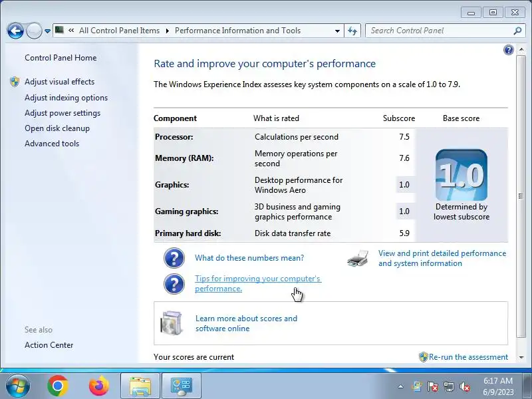
Task: Click the 1.0 base score badge
Action: click(x=462, y=175)
